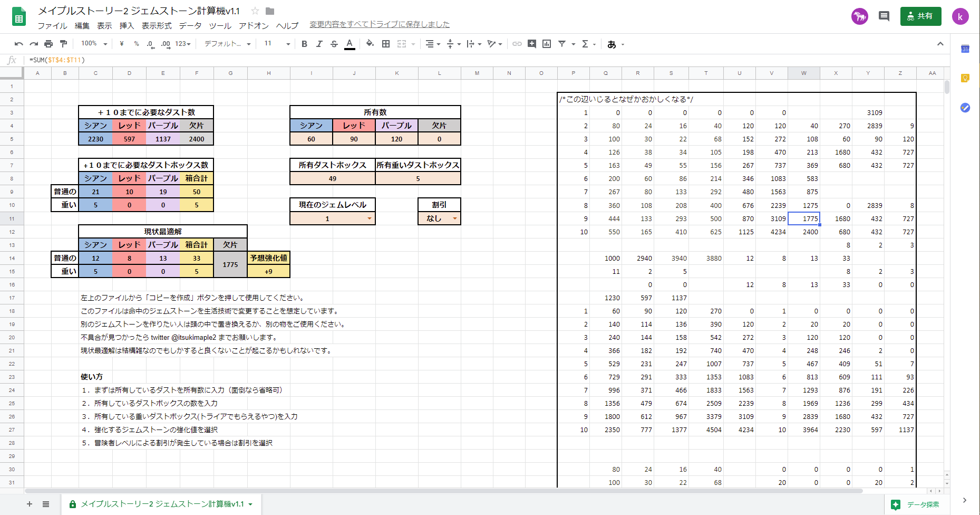Star this spreadsheet
980x515 pixels.
[255, 11]
